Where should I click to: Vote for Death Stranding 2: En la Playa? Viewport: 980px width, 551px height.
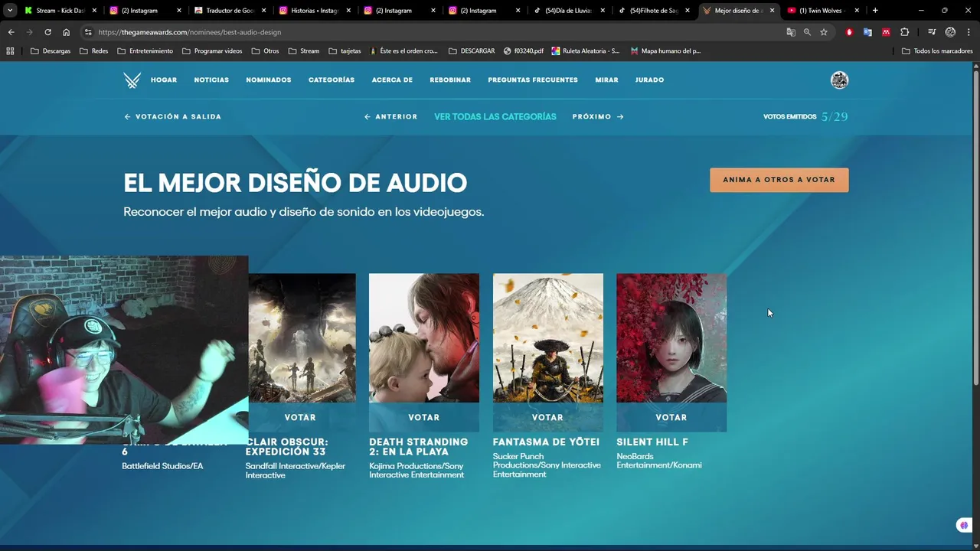click(x=424, y=417)
